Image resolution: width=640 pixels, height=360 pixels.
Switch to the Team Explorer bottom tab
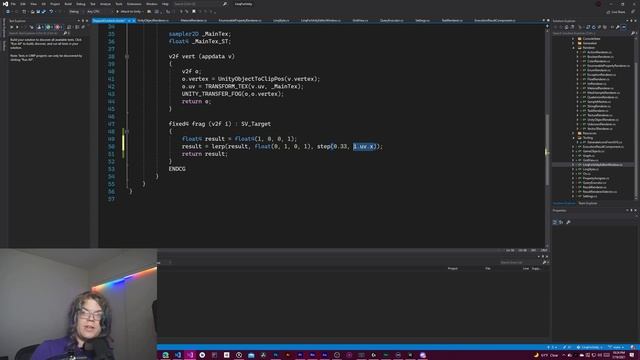[588, 203]
